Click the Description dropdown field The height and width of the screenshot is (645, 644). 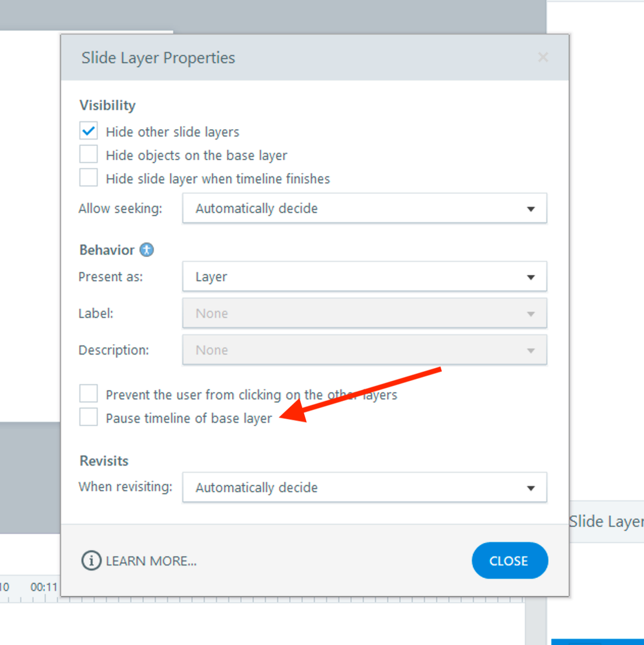[364, 350]
